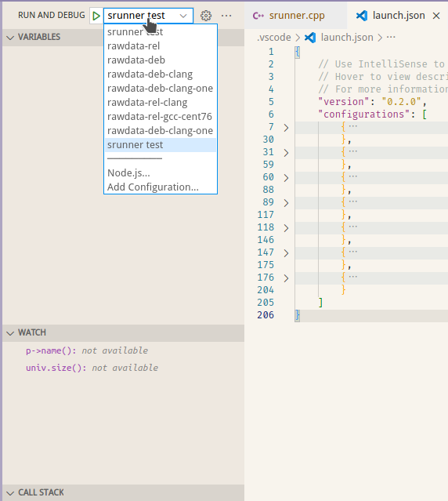The height and width of the screenshot is (501, 448).
Task: Open launch.json via the gear icon
Action: [206, 16]
